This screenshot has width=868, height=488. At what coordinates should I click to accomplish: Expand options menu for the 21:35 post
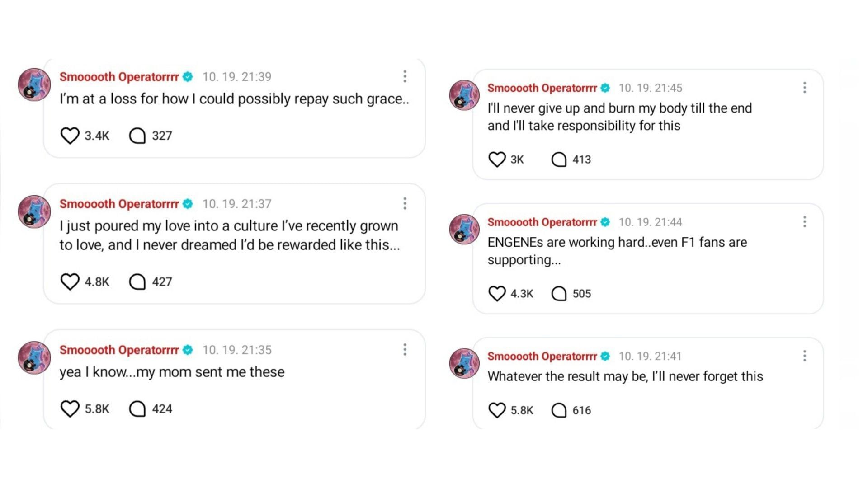coord(405,349)
